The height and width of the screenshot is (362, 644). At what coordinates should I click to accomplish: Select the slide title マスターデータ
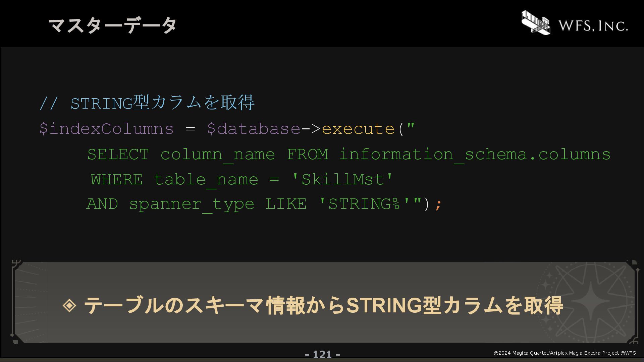point(112,25)
